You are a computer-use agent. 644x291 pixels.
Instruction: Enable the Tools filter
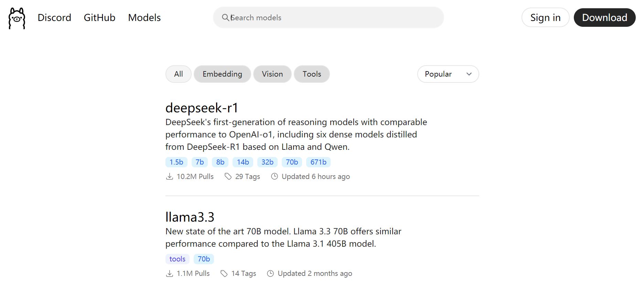(x=312, y=74)
